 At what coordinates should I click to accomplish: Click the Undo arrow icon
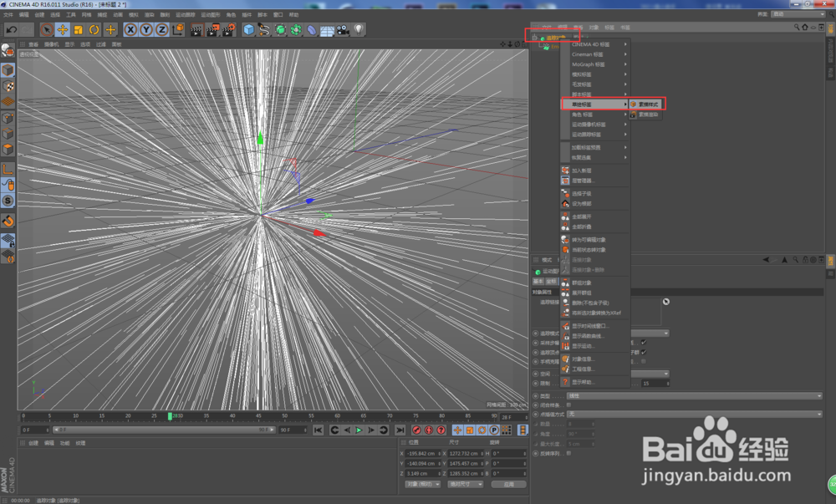coord(11,30)
